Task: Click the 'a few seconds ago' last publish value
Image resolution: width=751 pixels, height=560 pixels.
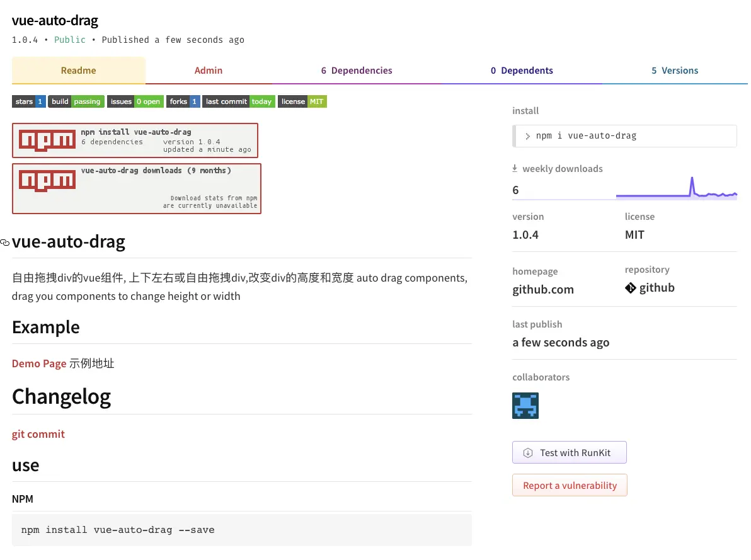Action: [x=561, y=343]
